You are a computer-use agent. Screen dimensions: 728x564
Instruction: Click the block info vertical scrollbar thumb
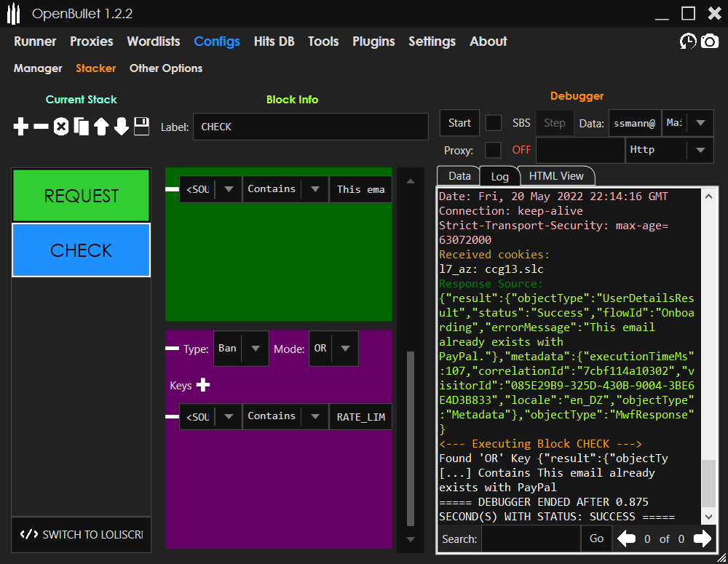(411, 439)
